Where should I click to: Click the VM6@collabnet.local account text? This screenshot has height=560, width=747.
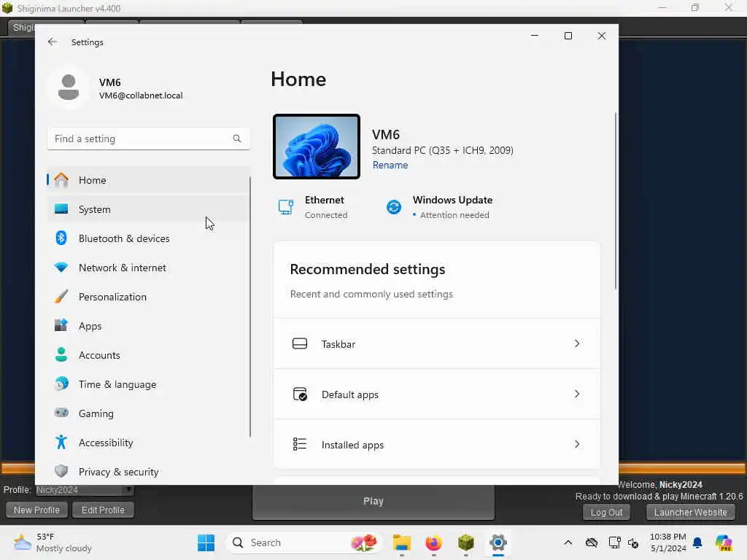coord(141,96)
